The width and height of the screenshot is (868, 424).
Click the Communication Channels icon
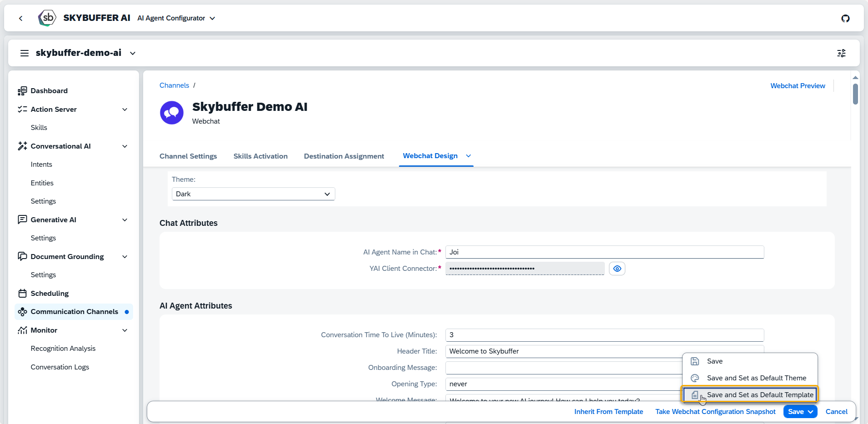22,312
